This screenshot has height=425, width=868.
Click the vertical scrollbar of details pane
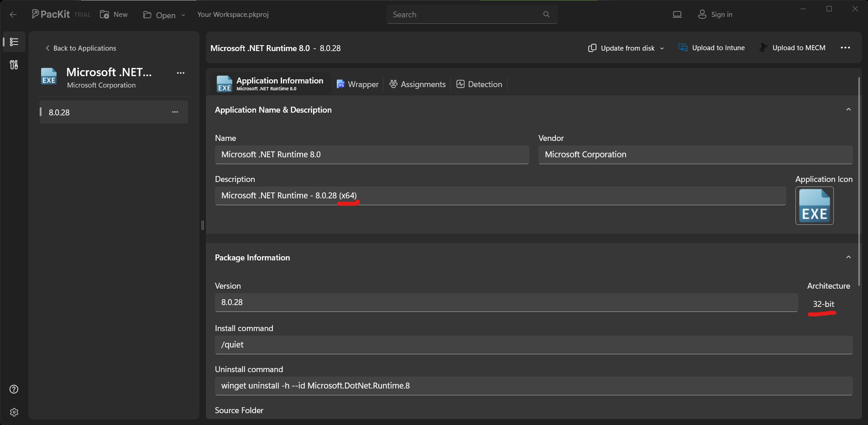pos(859,181)
